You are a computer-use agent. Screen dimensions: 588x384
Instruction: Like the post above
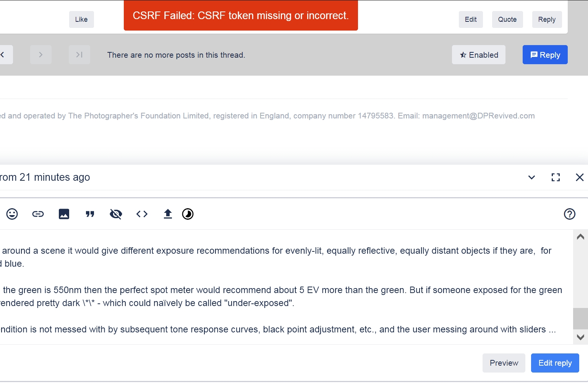click(81, 19)
